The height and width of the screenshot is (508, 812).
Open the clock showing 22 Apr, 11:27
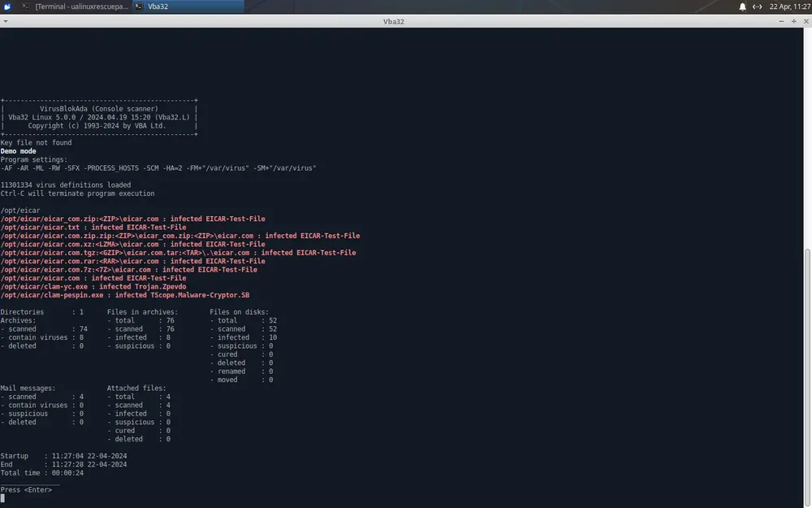click(x=790, y=7)
